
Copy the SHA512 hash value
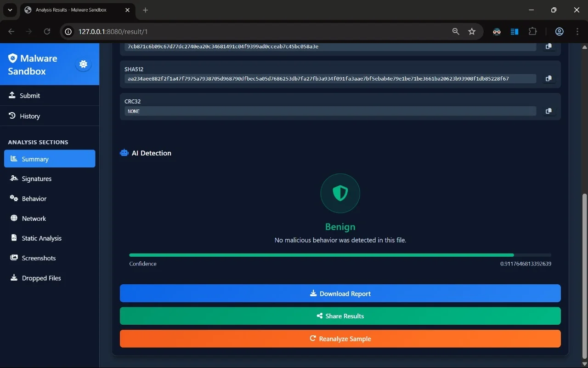point(548,79)
